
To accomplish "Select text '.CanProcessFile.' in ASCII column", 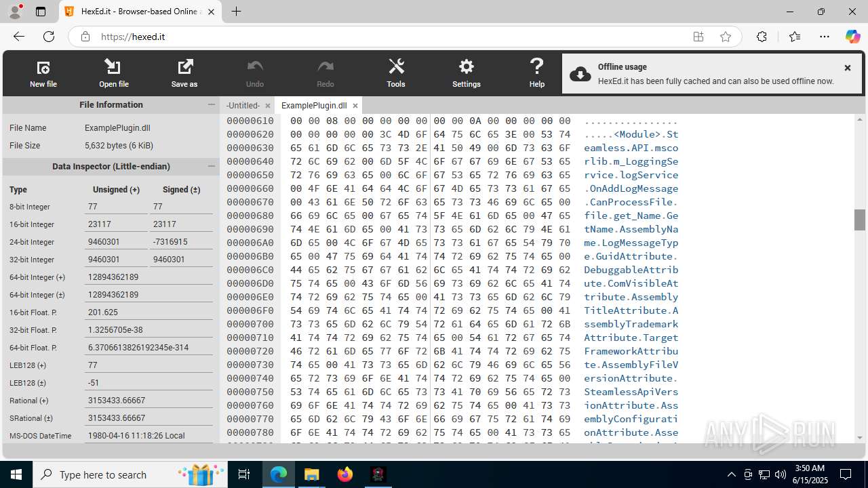I will pyautogui.click(x=631, y=202).
